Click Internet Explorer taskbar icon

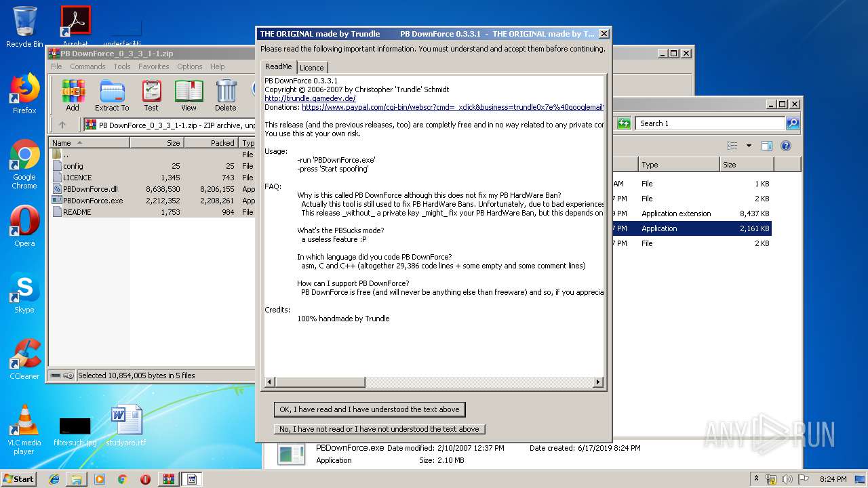pyautogui.click(x=54, y=479)
